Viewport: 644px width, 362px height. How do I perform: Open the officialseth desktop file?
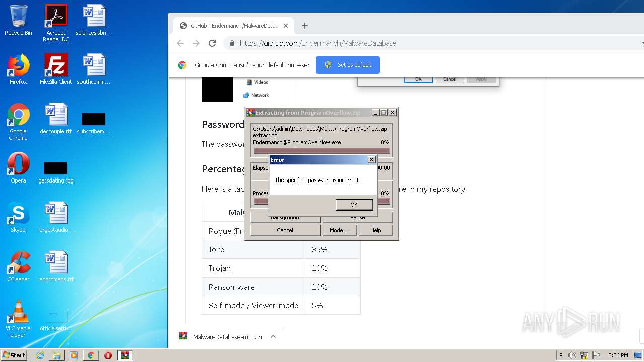click(x=56, y=321)
